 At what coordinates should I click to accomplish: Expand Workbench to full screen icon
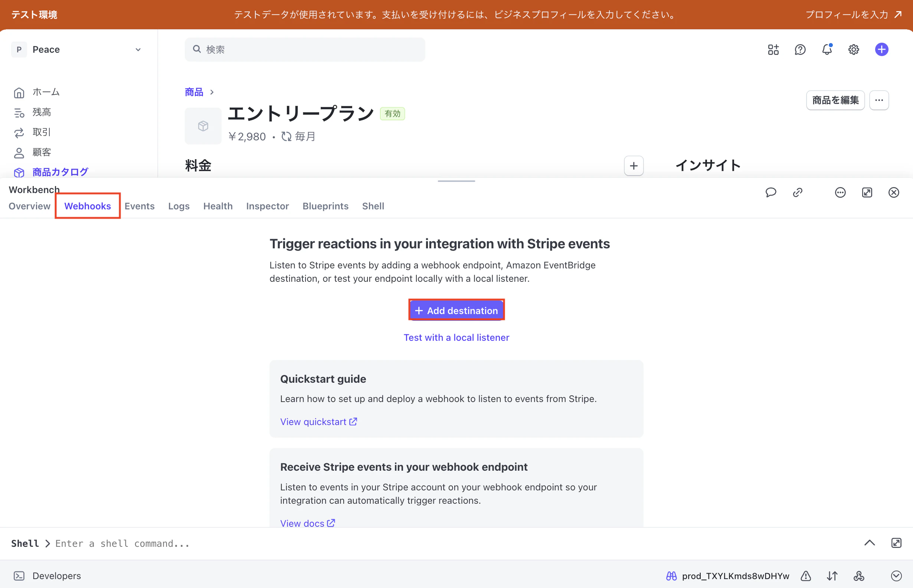pyautogui.click(x=867, y=192)
